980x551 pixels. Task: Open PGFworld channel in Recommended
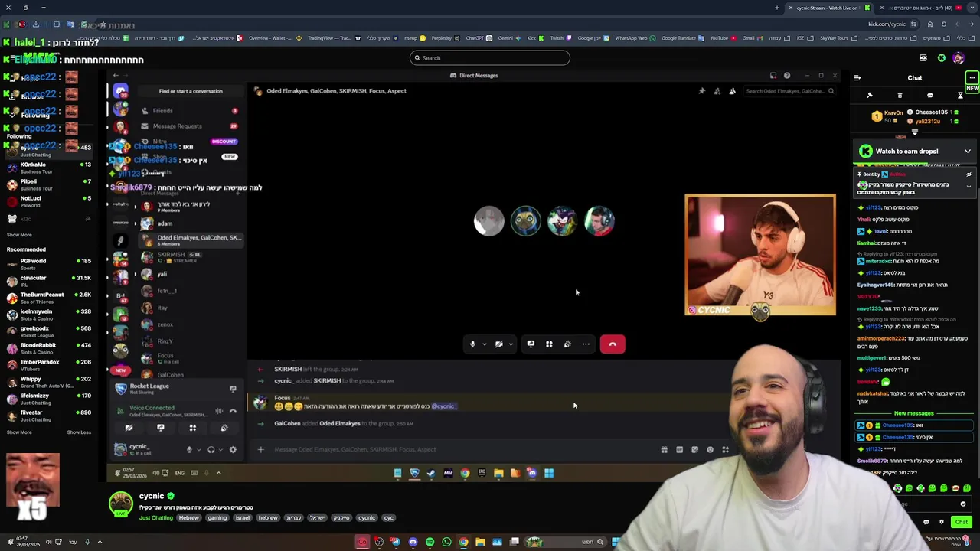click(x=48, y=264)
